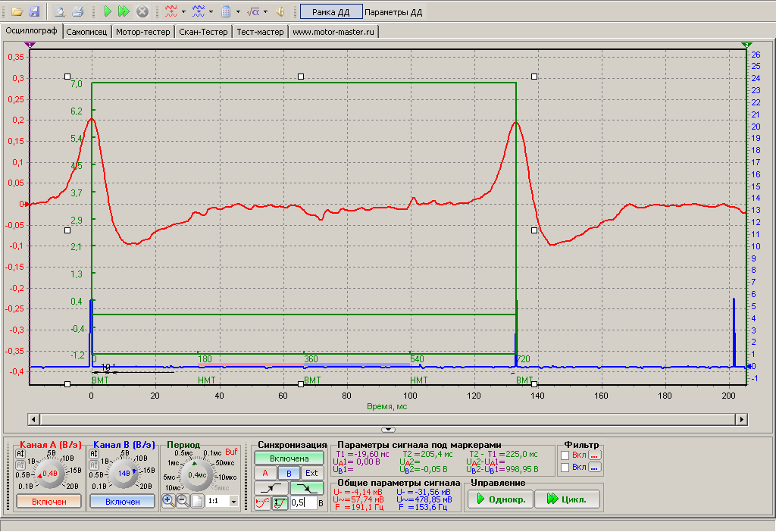
Task: Expand the red waveform icon dropdown arrow
Action: tap(183, 12)
